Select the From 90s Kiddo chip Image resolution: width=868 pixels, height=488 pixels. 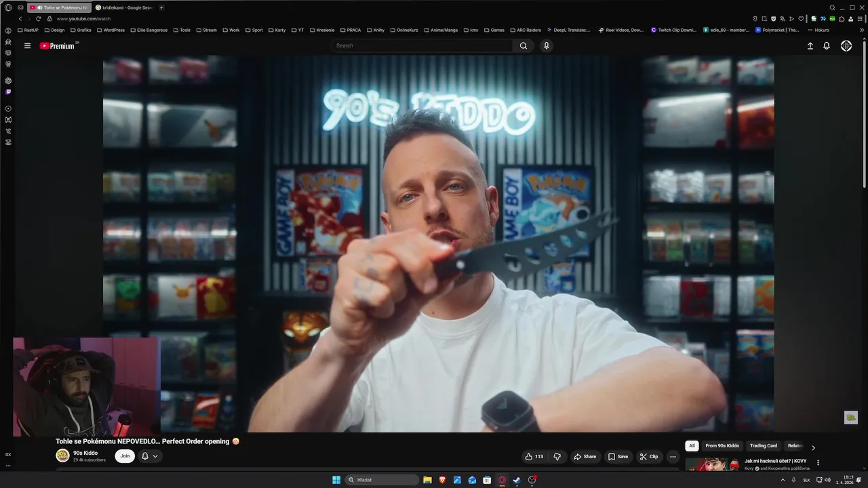(x=722, y=446)
